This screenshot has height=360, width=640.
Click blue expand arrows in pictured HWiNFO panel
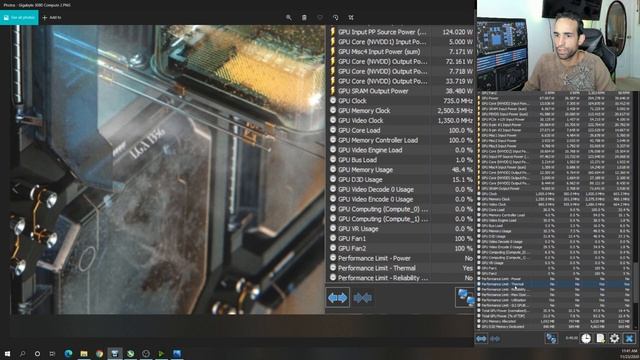(338, 298)
